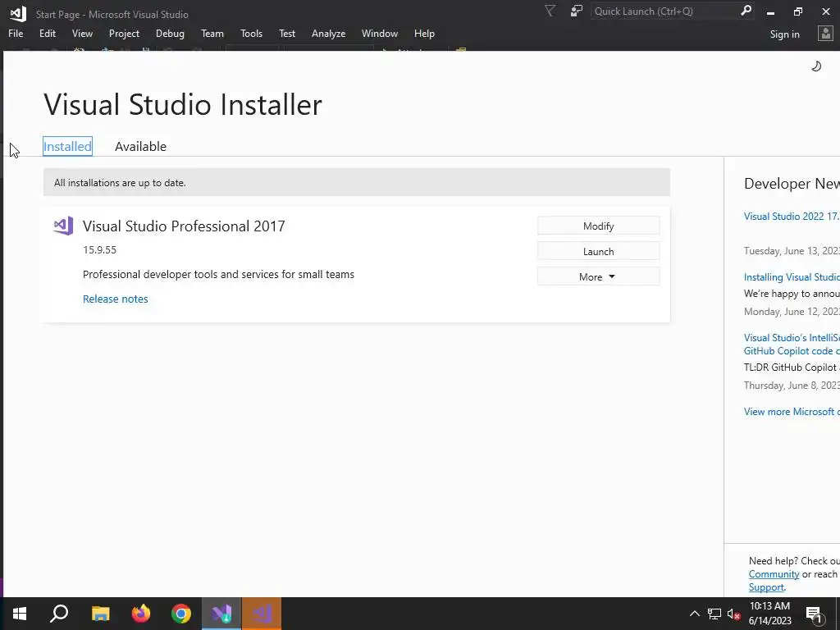Open the File menu
This screenshot has height=630, width=840.
pyautogui.click(x=16, y=33)
